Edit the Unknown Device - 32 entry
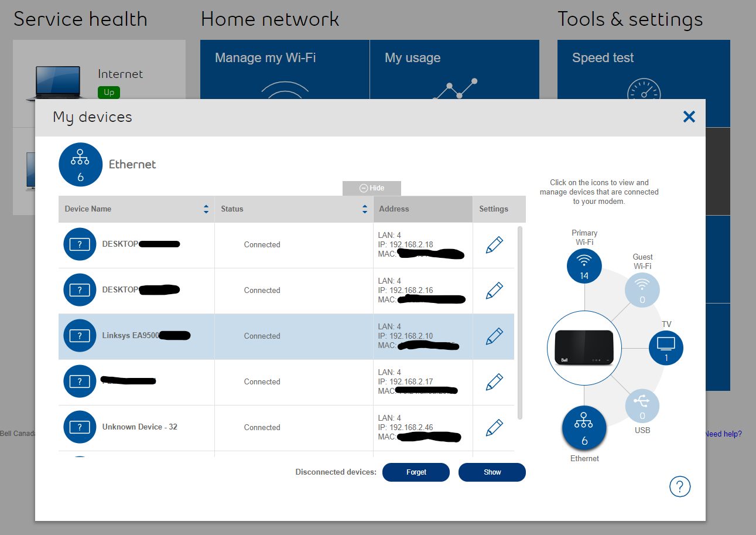 494,427
